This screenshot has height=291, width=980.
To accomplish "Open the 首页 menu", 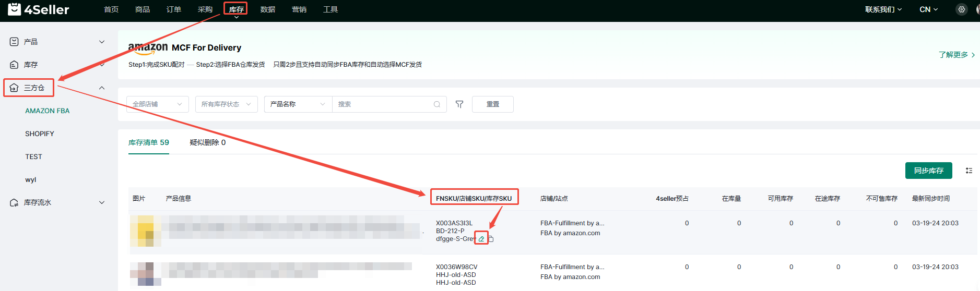I will [111, 9].
